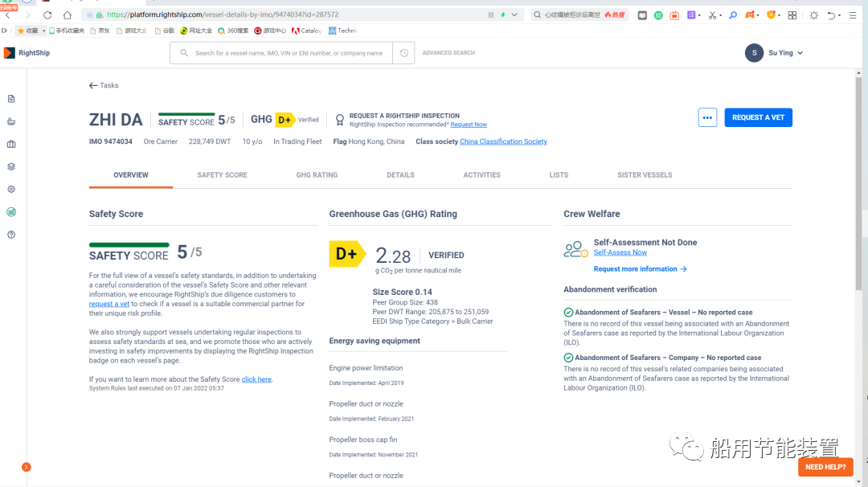Expand the address bar dropdown chevron
Screen dimensions: 868x487
[x=514, y=15]
